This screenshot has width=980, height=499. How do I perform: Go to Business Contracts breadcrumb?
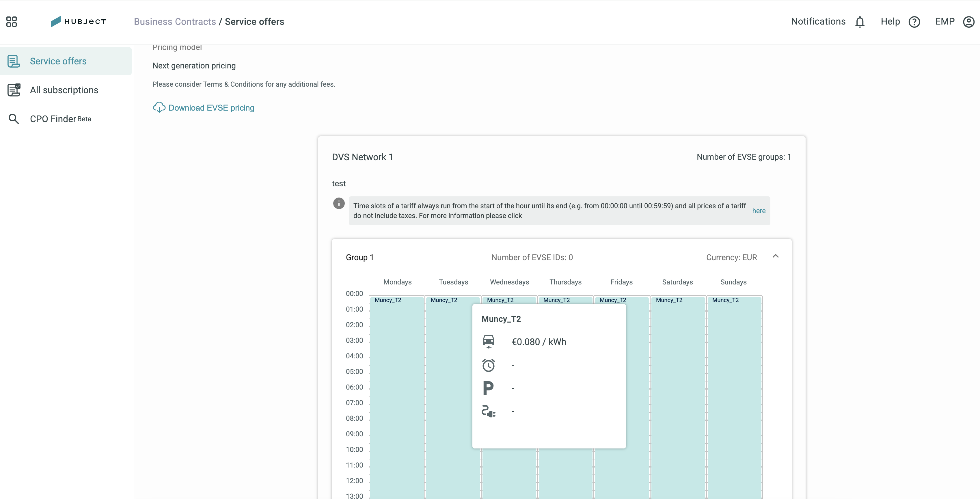point(175,22)
